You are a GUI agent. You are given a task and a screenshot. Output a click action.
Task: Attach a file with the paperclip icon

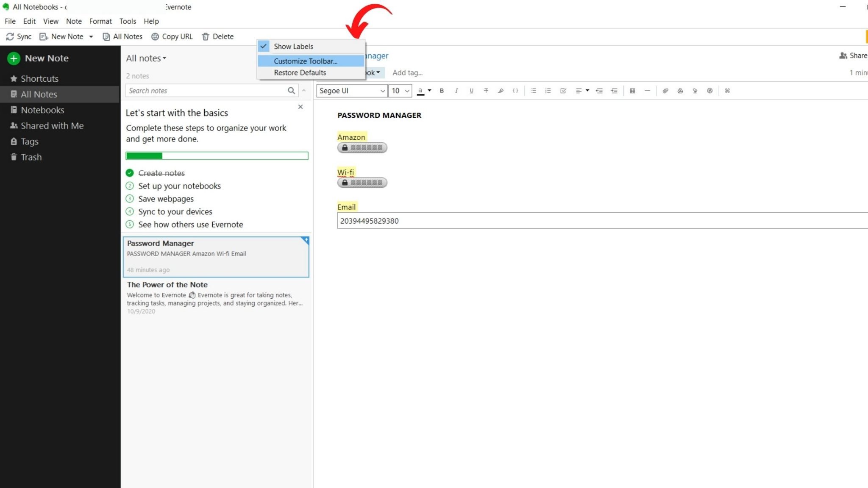pyautogui.click(x=665, y=91)
